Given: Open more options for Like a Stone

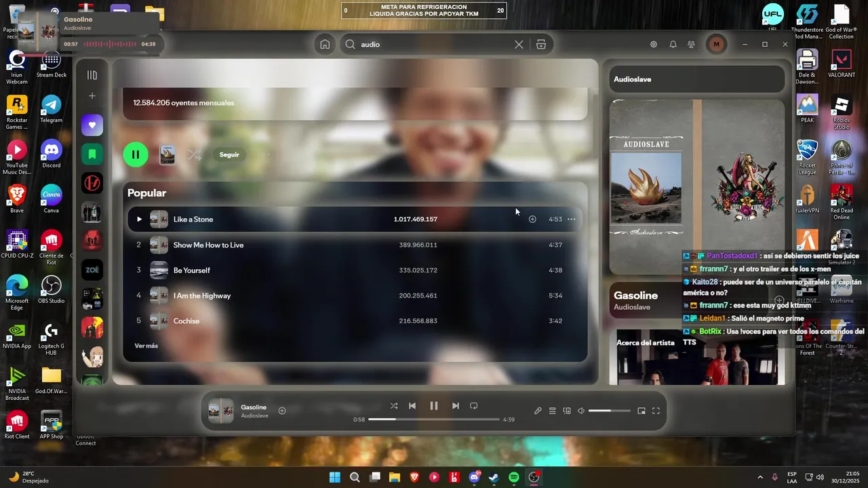Looking at the screenshot, I should click(571, 219).
